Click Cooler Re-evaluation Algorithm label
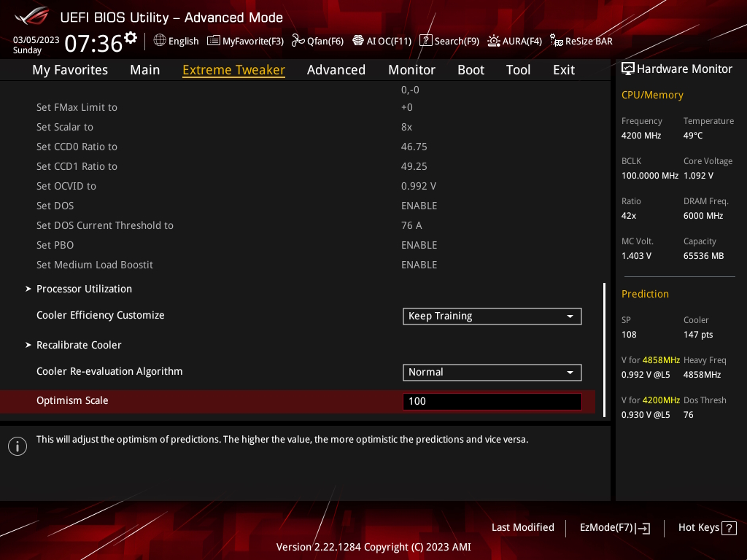This screenshot has width=747, height=560. (109, 371)
